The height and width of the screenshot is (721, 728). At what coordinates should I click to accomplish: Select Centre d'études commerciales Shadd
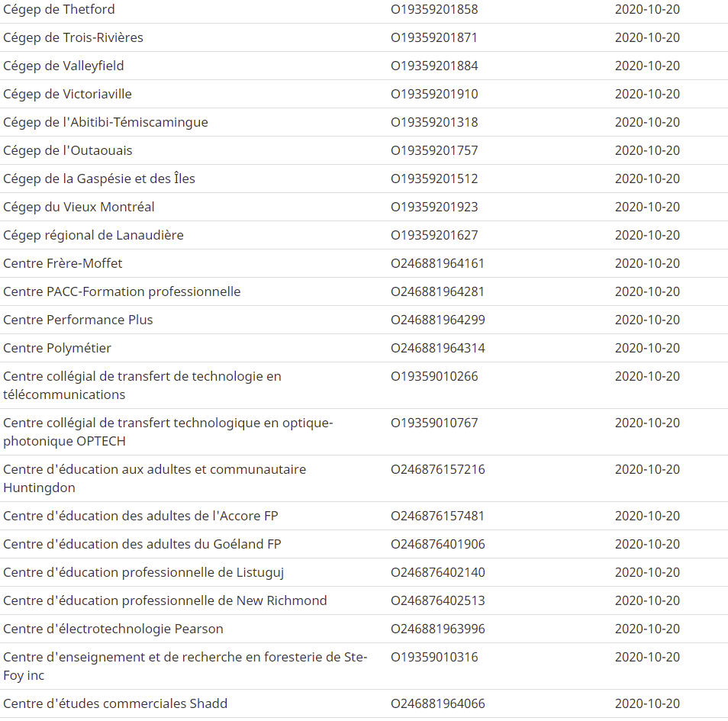point(115,704)
